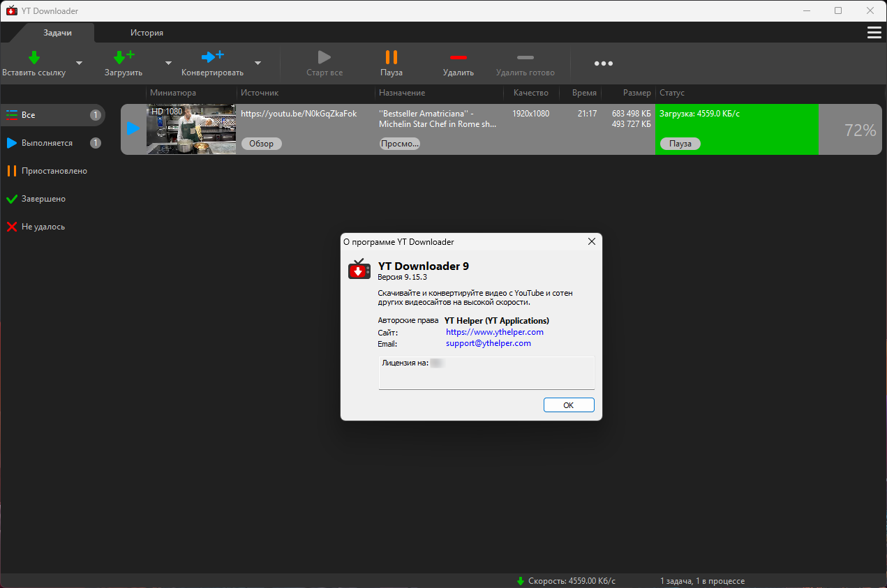Click the Пауза button in status cell

[680, 144]
